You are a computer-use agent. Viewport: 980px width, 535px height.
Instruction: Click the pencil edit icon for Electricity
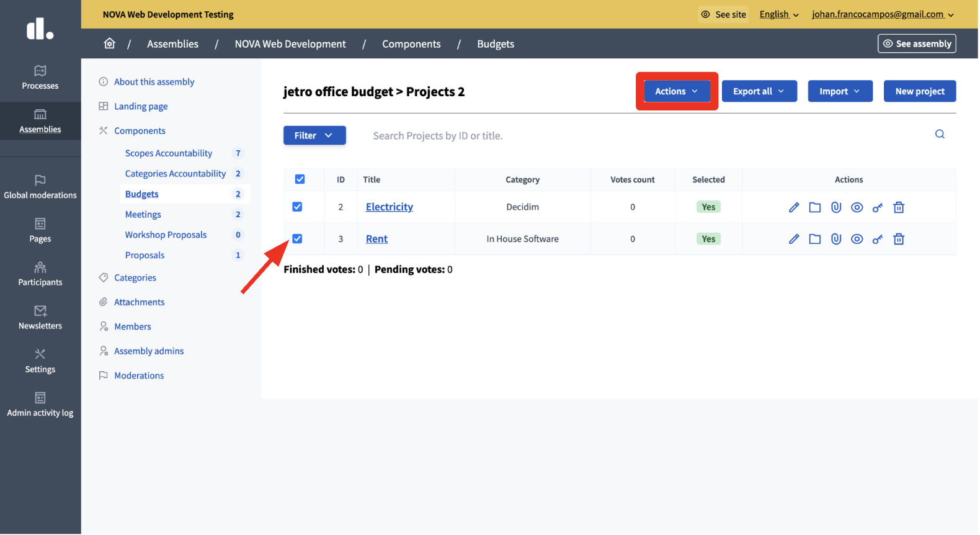[794, 207]
